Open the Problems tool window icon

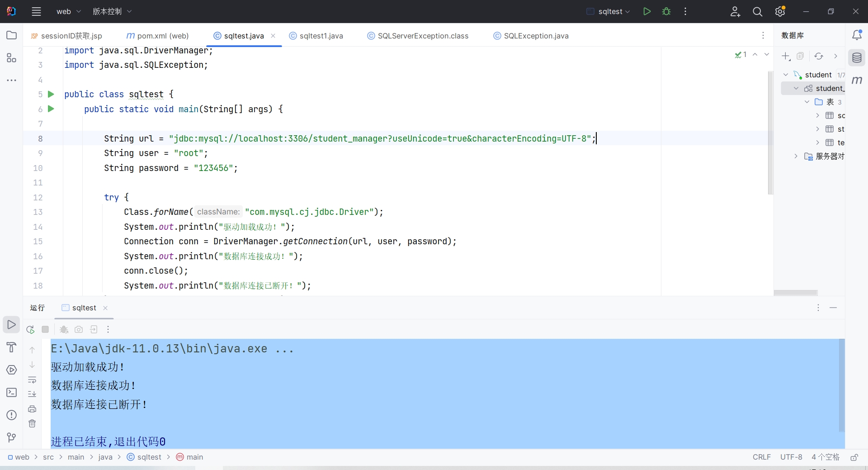pos(12,415)
